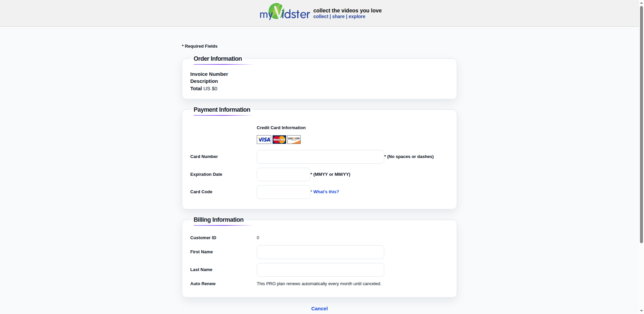644x314 pixels.
Task: Focus the Last Name input field
Action: [x=320, y=270]
